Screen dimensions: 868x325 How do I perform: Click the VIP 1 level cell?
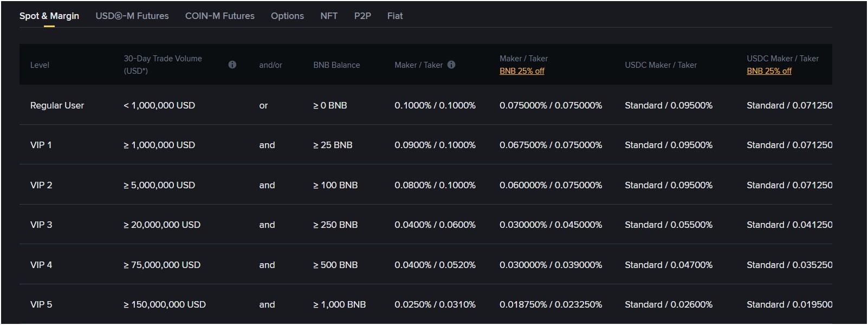point(41,145)
